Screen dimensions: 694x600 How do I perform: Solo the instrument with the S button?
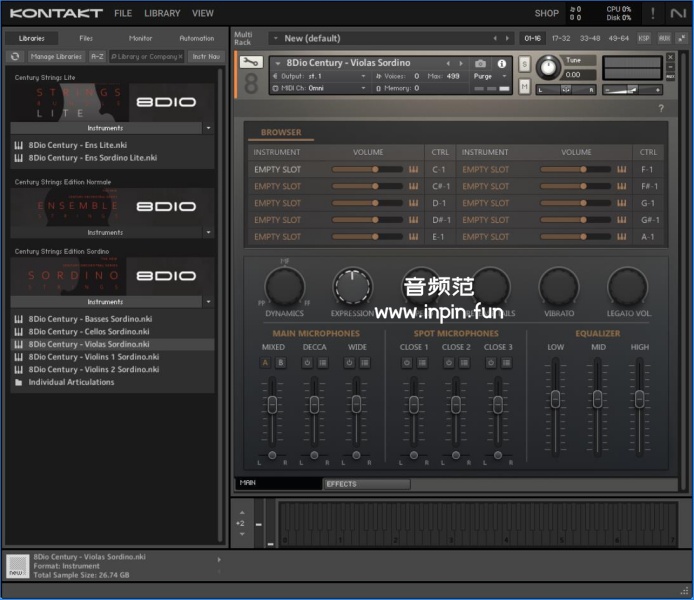(x=525, y=65)
